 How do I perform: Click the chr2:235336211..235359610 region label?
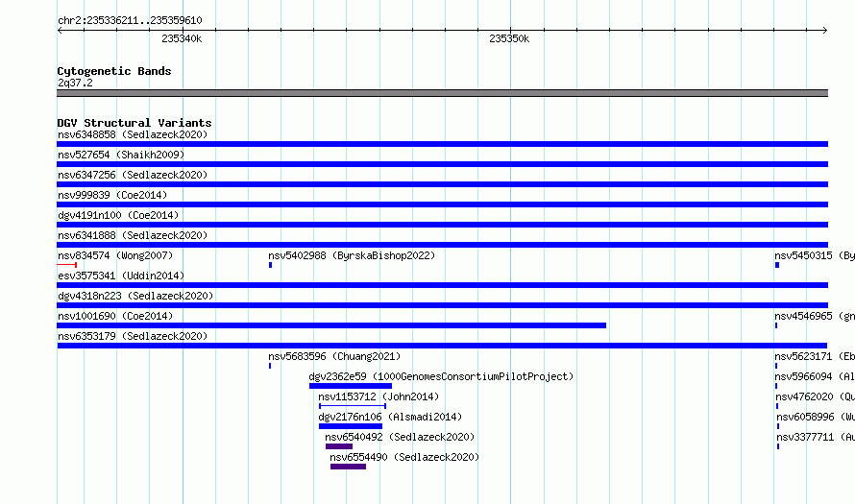point(130,20)
